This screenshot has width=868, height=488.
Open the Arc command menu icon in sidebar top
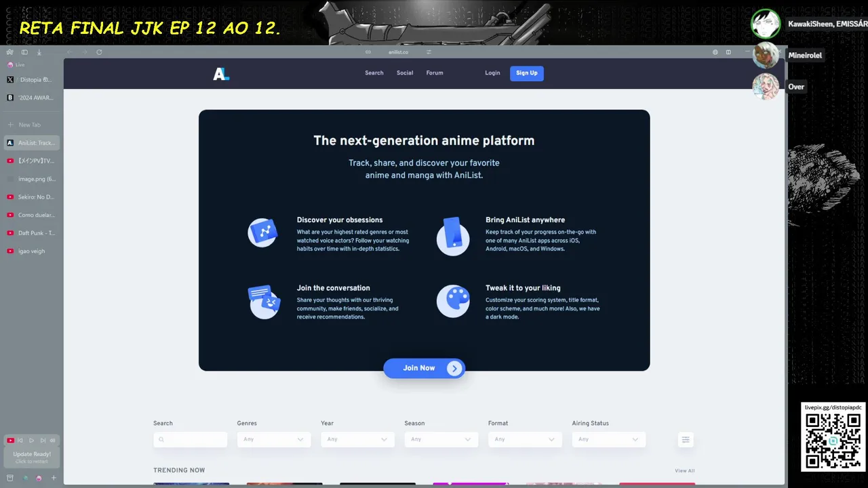click(x=9, y=52)
